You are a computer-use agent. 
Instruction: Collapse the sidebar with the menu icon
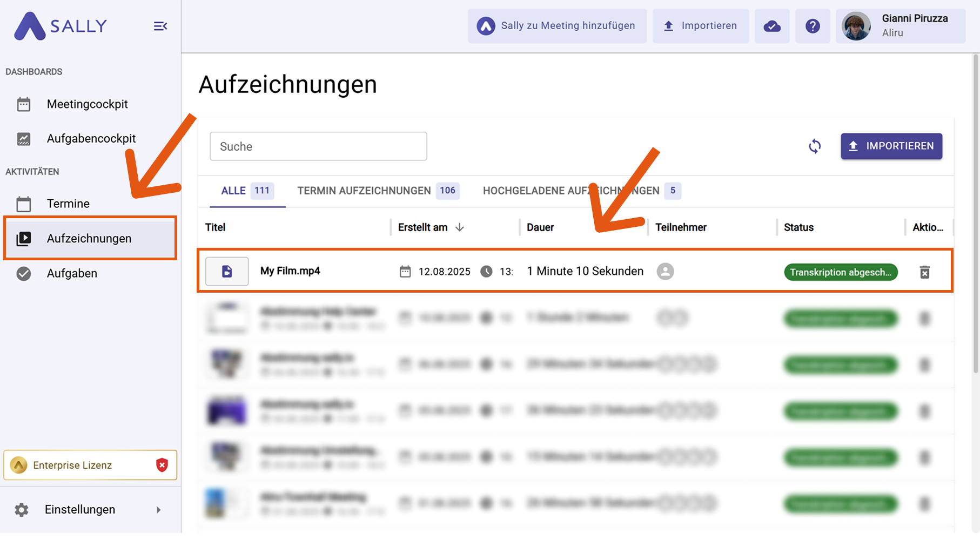tap(160, 26)
